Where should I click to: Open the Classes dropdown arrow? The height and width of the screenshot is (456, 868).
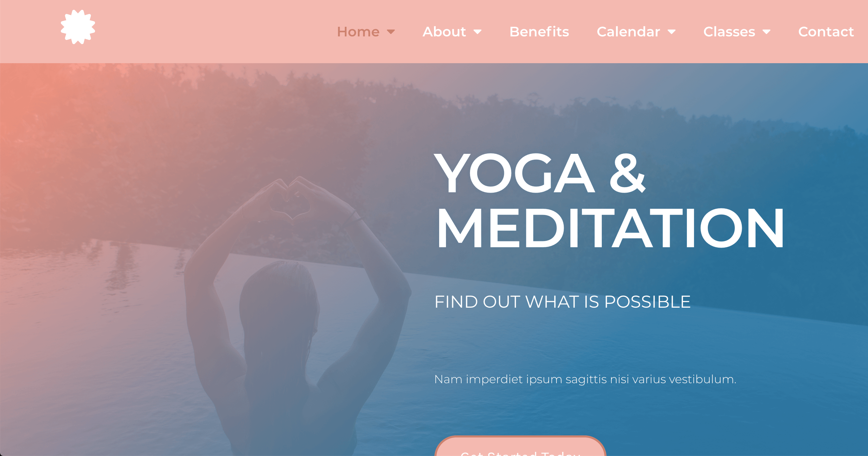click(766, 32)
